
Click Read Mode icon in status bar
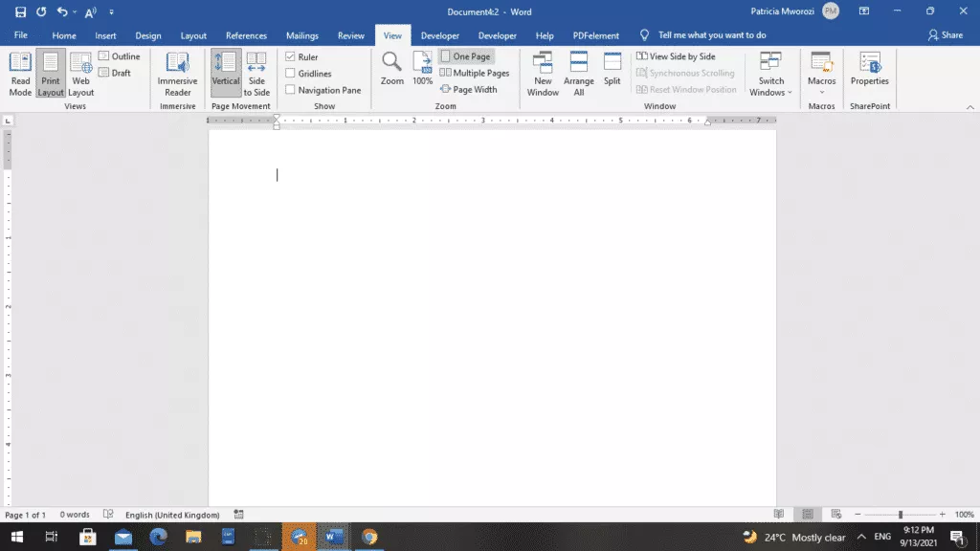pos(779,514)
